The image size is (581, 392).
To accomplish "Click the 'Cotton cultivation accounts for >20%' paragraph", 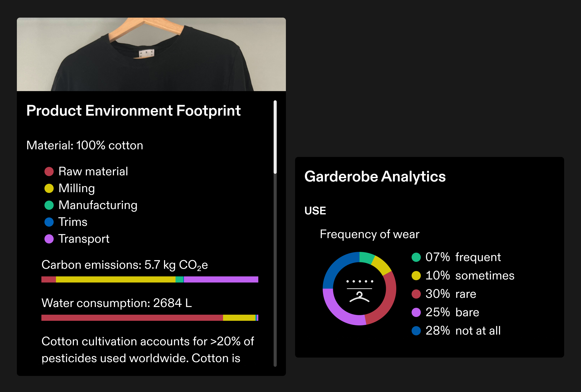I will (148, 350).
